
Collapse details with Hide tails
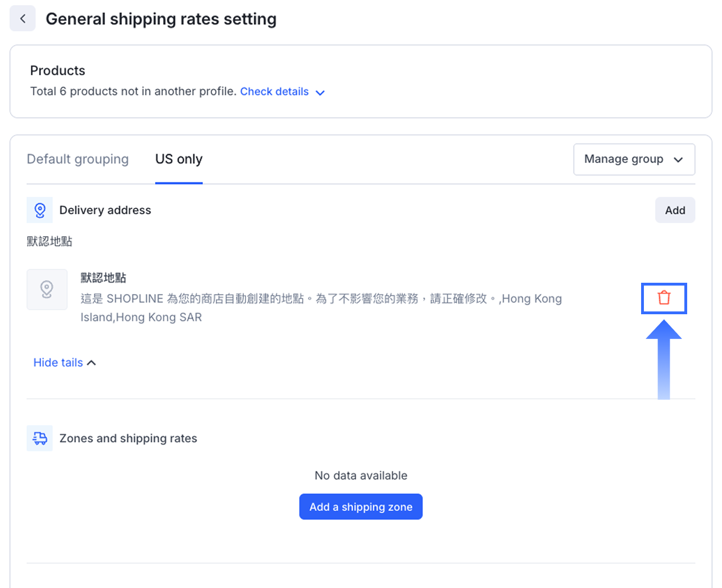click(x=58, y=363)
